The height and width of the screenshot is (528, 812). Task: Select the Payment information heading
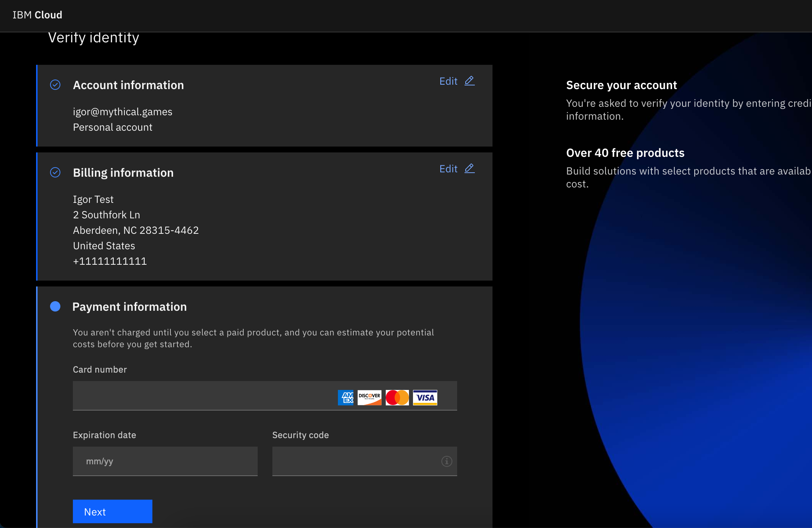point(130,307)
